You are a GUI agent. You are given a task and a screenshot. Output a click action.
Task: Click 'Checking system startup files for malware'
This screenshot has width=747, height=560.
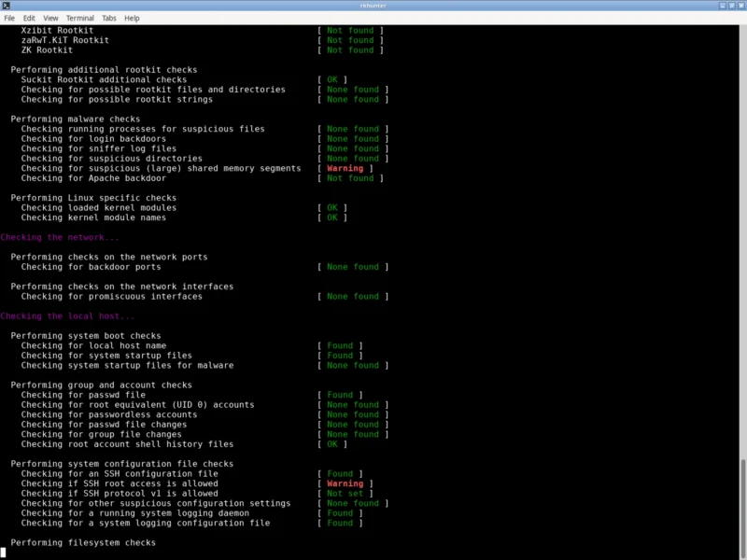click(x=127, y=366)
